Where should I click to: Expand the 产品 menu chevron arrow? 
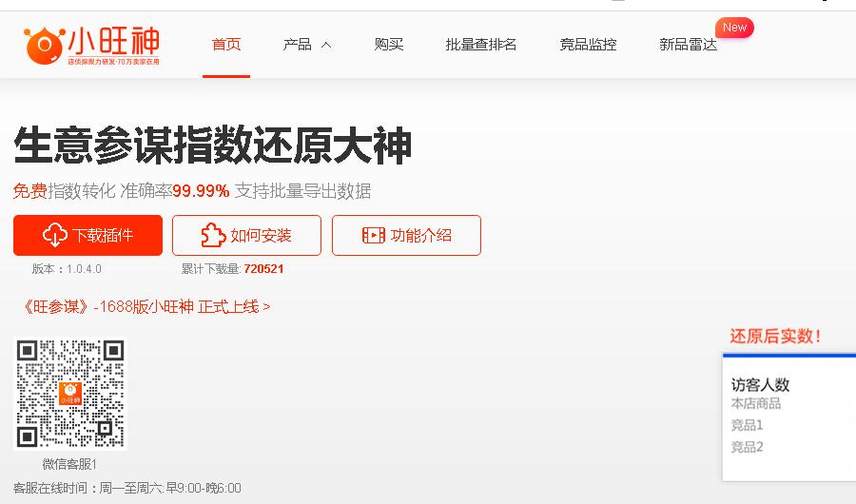click(x=326, y=45)
